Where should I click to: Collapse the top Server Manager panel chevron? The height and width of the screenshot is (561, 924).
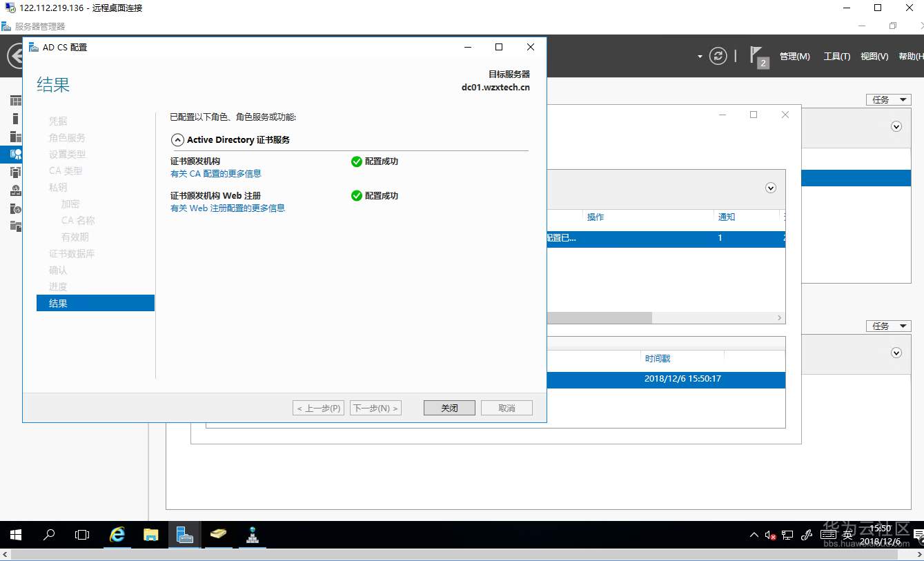pyautogui.click(x=896, y=126)
